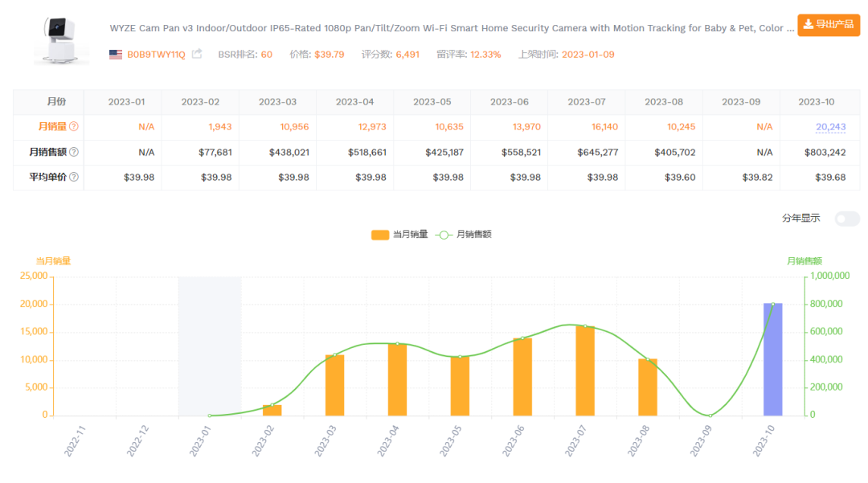Click help icon next to 月销量
Screen dimensions: 868x483
74,127
